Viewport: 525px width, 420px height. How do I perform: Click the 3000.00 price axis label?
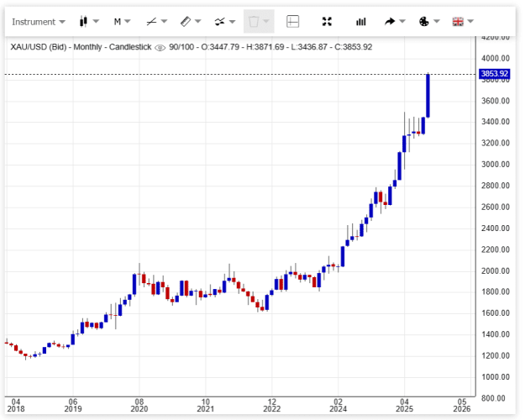point(496,164)
